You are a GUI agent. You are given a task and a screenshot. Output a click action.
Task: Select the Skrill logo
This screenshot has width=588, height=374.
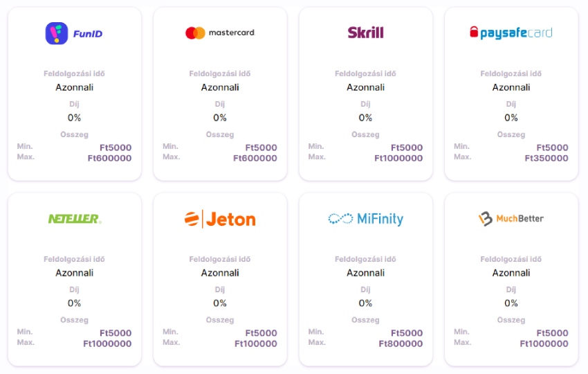point(365,33)
